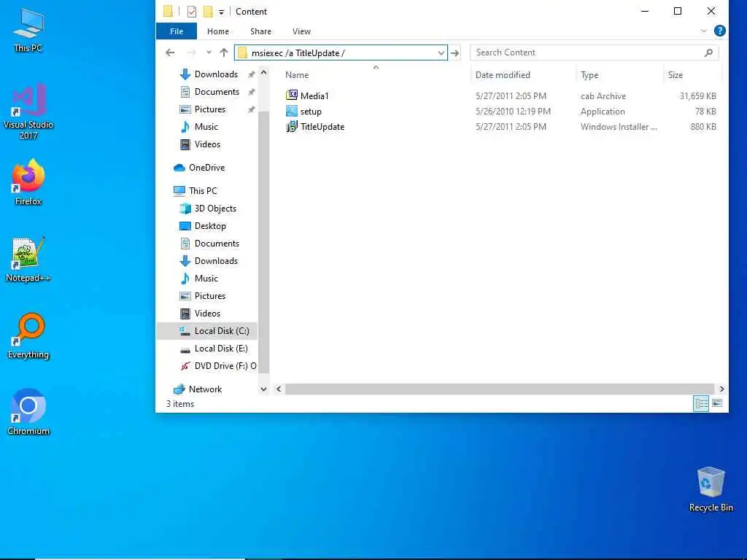Open Firefox desktop shortcut
Screen dimensions: 747x560
click(28, 182)
